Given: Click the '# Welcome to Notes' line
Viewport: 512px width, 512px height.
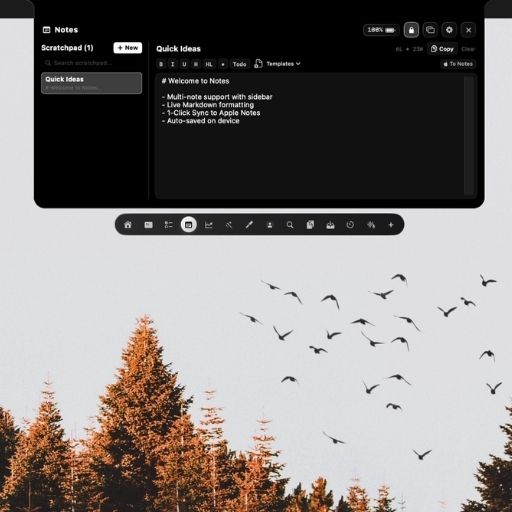Looking at the screenshot, I should pos(195,81).
